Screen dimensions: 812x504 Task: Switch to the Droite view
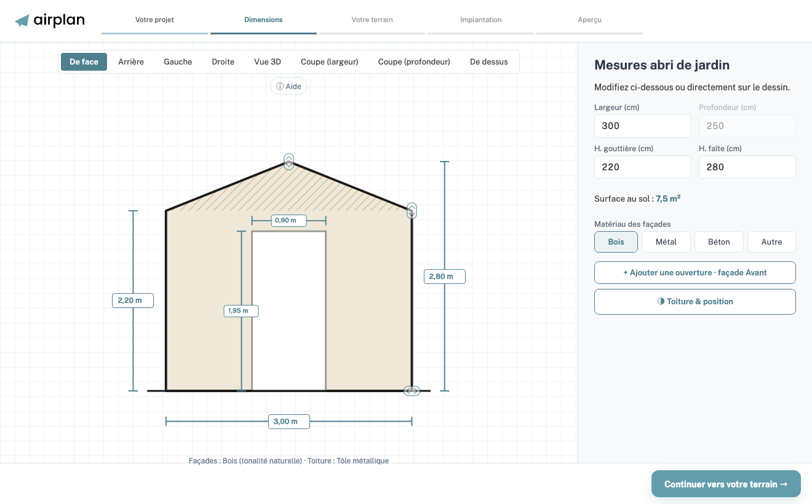click(223, 61)
